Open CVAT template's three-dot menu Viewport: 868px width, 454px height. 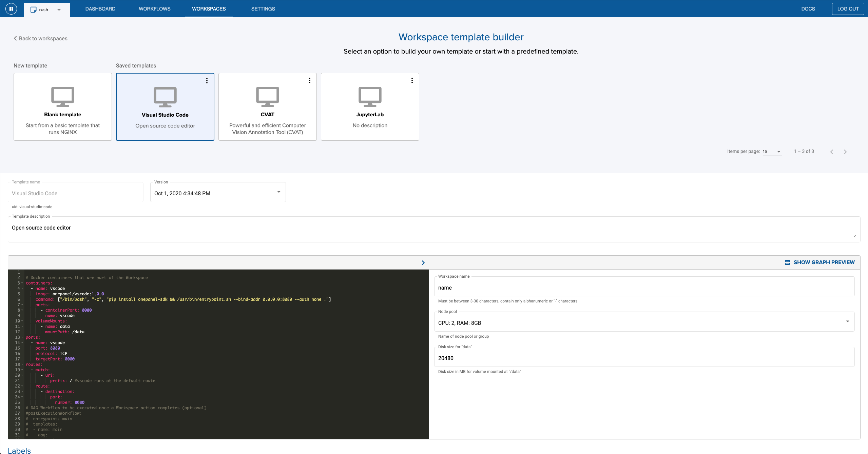pos(309,80)
